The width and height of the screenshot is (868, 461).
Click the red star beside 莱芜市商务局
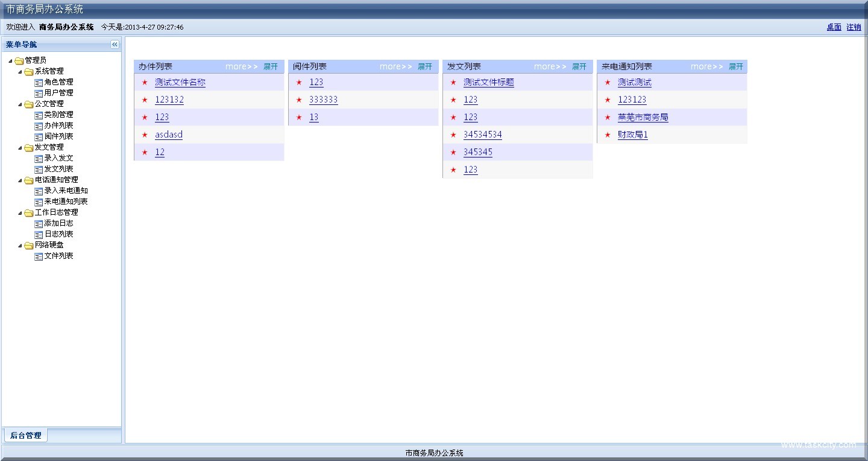608,117
